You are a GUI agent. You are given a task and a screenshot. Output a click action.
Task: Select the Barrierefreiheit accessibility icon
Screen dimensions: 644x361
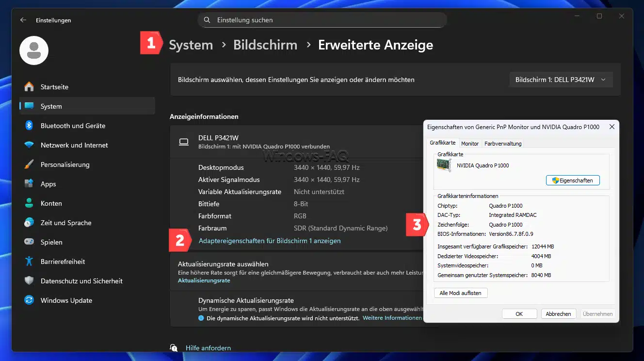coord(29,262)
